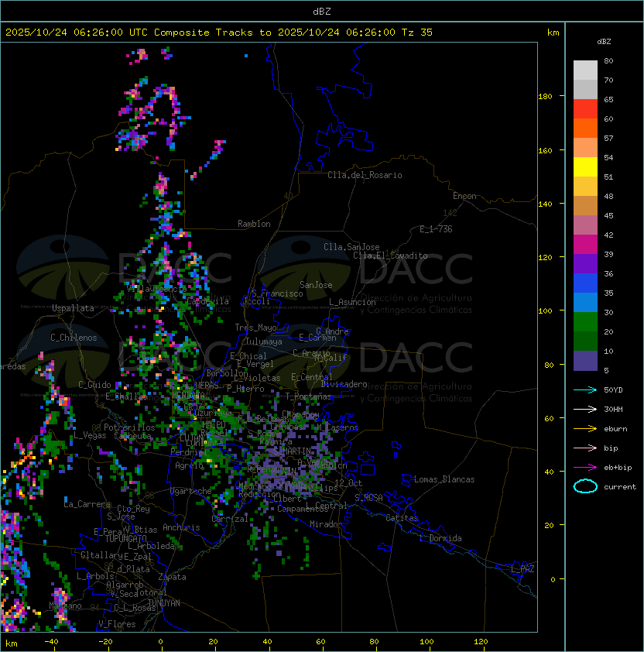644x652 pixels.
Task: Select the light gray 80 dBZ swatch
Action: coord(585,70)
